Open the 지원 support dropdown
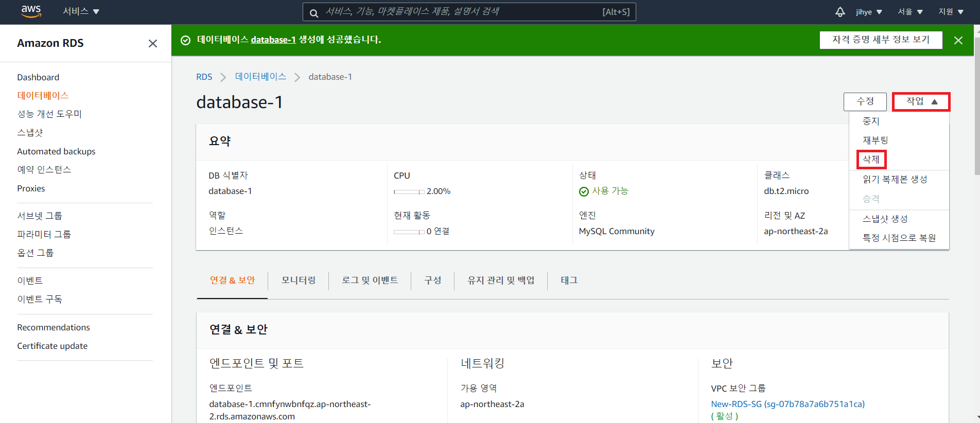Image resolution: width=980 pixels, height=423 pixels. pyautogui.click(x=951, y=12)
